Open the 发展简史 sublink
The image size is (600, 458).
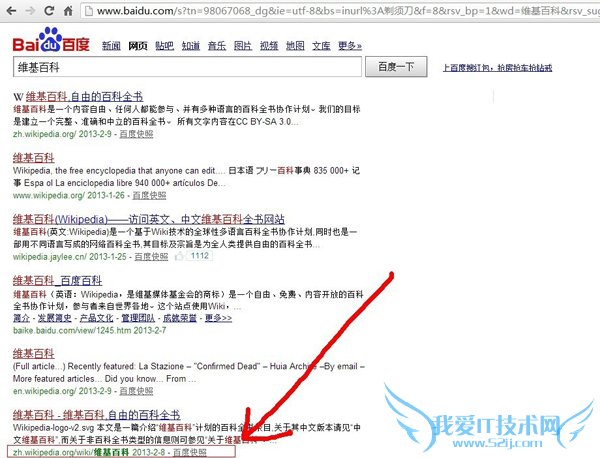[54, 318]
